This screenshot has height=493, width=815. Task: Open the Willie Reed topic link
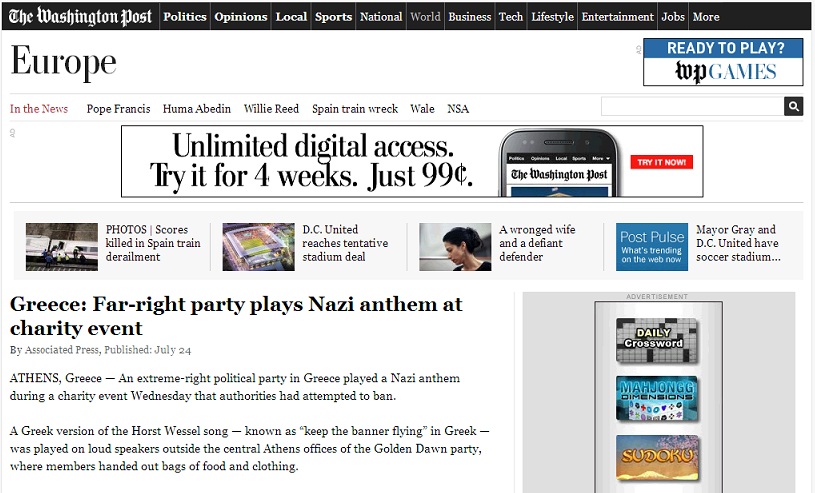point(271,109)
